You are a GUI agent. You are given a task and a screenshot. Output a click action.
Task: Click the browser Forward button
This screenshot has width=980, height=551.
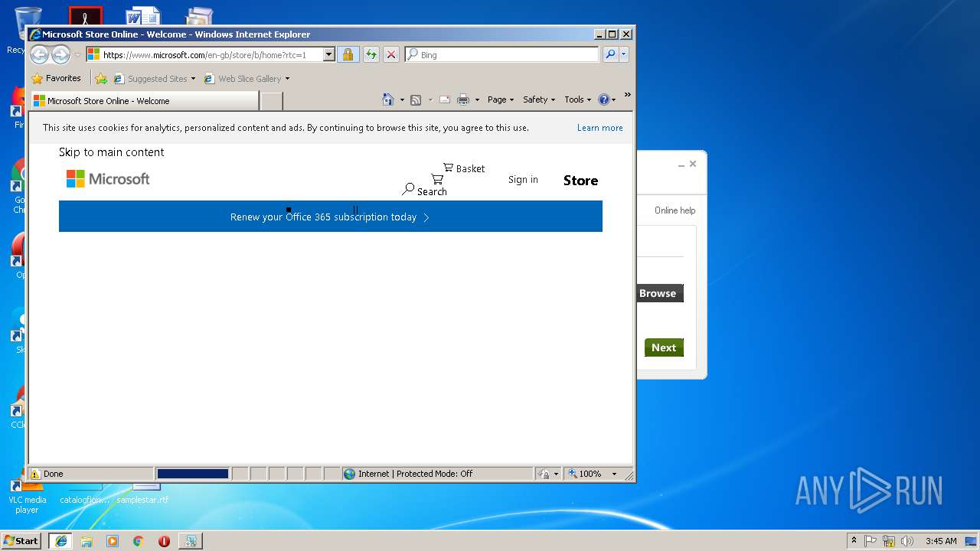(60, 54)
